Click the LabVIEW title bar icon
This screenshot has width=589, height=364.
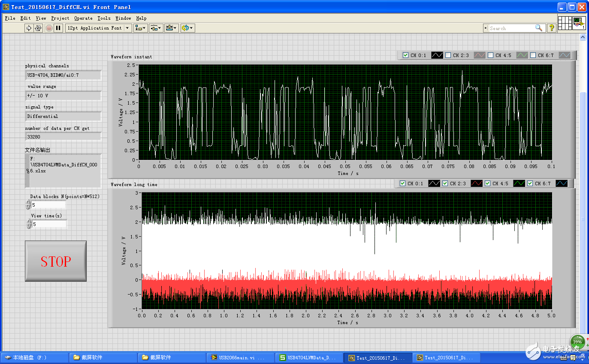[6, 7]
